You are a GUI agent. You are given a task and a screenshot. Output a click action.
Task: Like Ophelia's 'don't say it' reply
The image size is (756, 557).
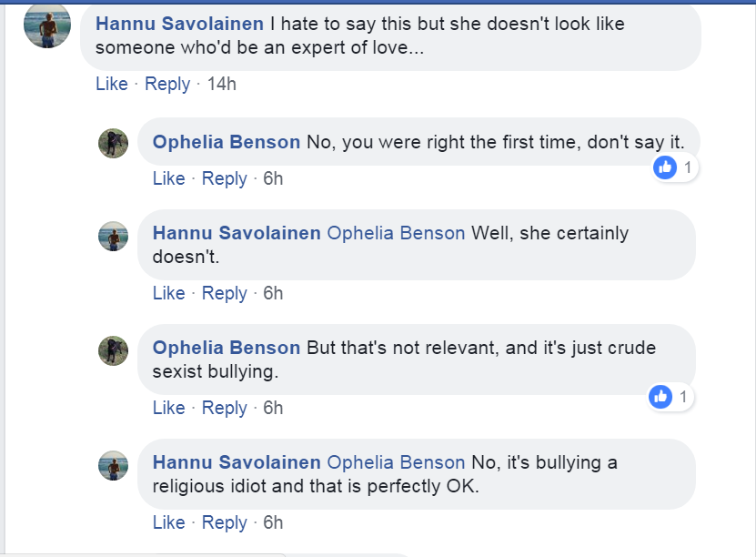click(x=168, y=178)
